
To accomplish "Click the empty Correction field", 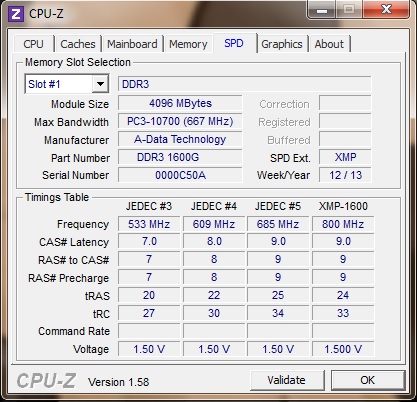I will point(345,103).
